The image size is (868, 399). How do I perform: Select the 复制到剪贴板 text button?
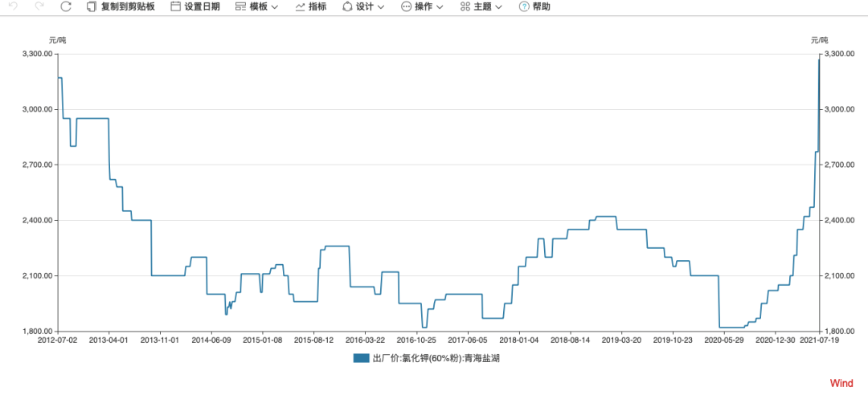128,6
